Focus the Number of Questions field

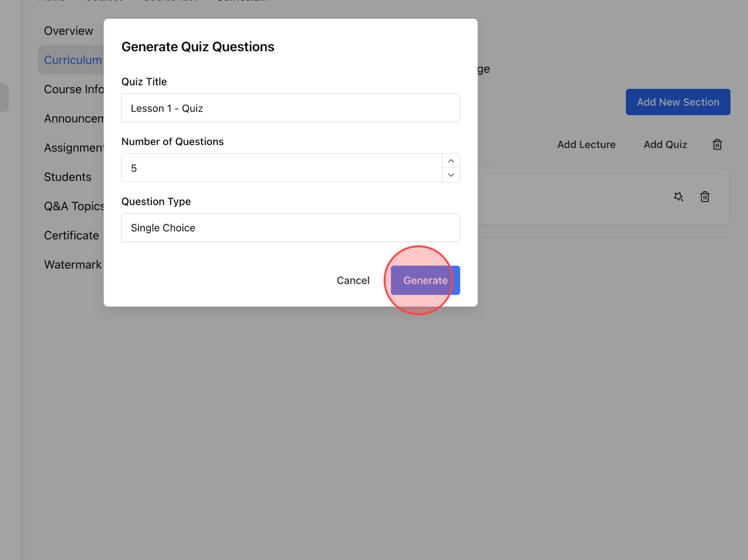click(x=282, y=168)
